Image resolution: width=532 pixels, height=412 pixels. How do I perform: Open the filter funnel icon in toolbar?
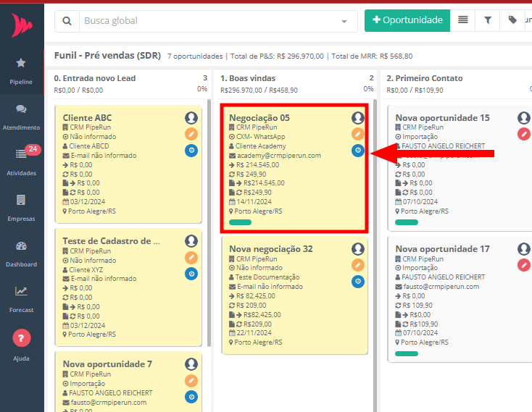(x=488, y=20)
